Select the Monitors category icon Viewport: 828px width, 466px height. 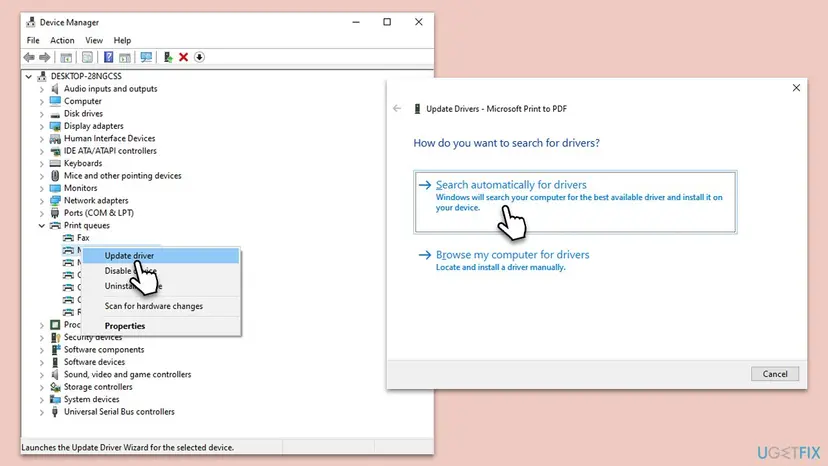[x=55, y=188]
